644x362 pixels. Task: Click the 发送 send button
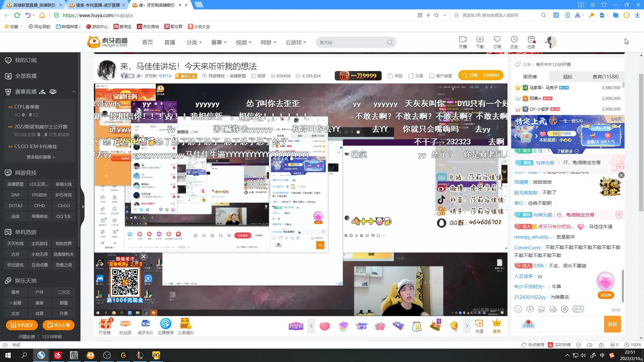pyautogui.click(x=612, y=324)
